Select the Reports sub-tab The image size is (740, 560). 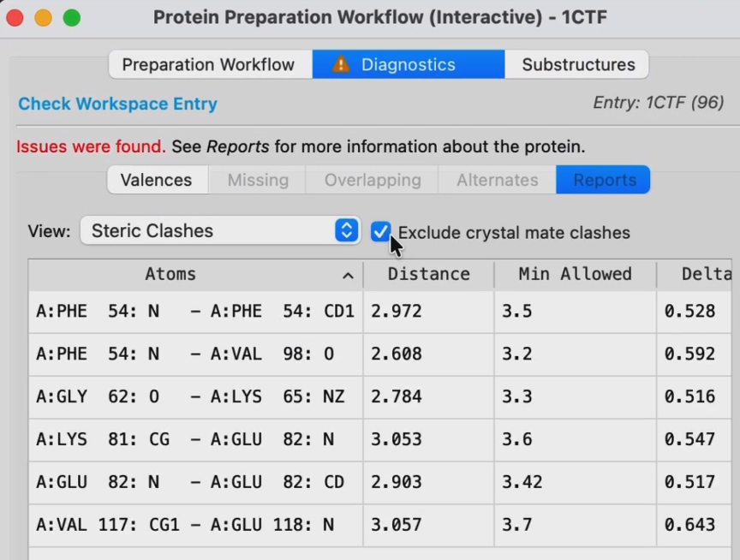603,180
